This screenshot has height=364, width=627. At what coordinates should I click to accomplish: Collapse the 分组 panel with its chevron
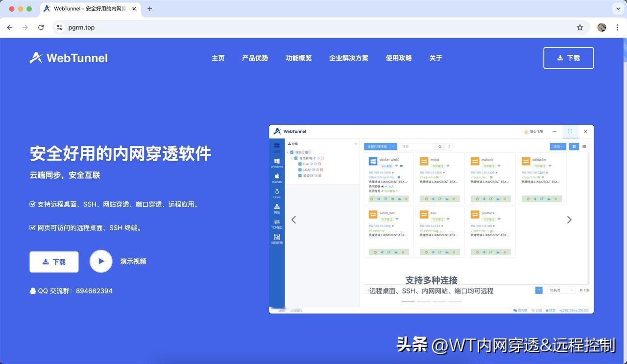click(356, 144)
